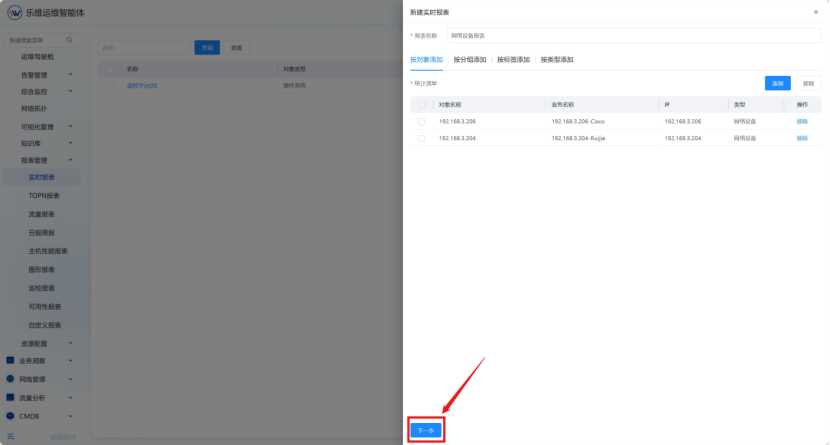This screenshot has width=830, height=445.
Task: Open 图形报表 in sidebar
Action: click(x=42, y=270)
